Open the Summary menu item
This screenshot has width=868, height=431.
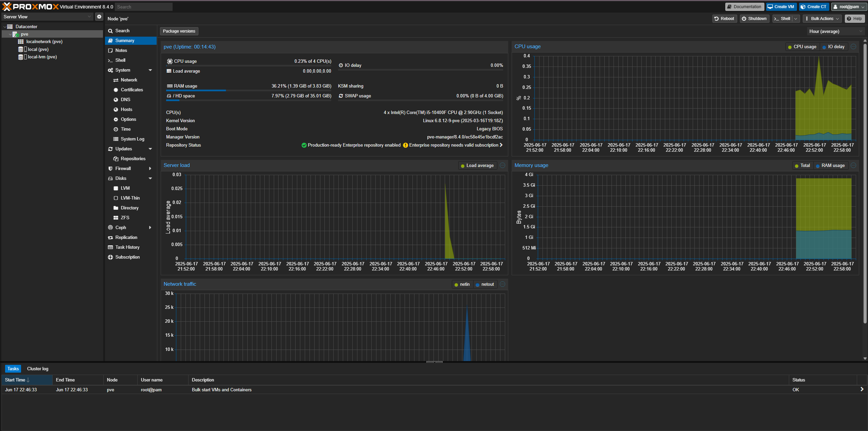tap(131, 41)
